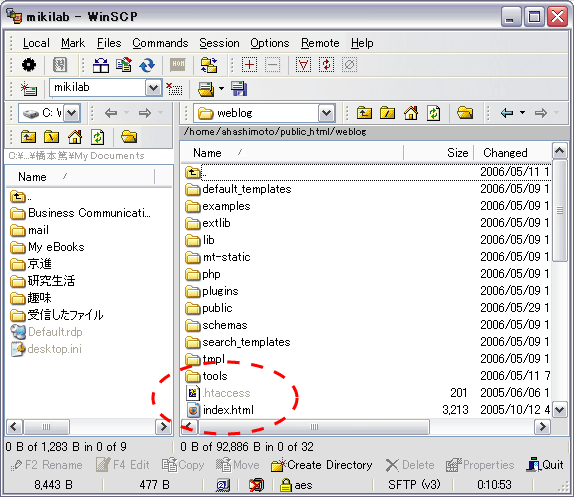Go to remote home directory icon
574x497 pixels.
click(x=411, y=113)
